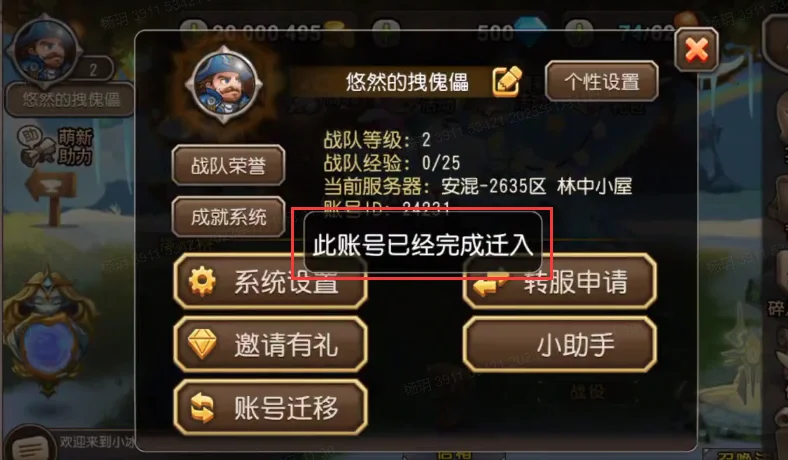Image resolution: width=788 pixels, height=460 pixels.
Task: Open the chat bubble icon at bottom-left
Action: point(30,445)
